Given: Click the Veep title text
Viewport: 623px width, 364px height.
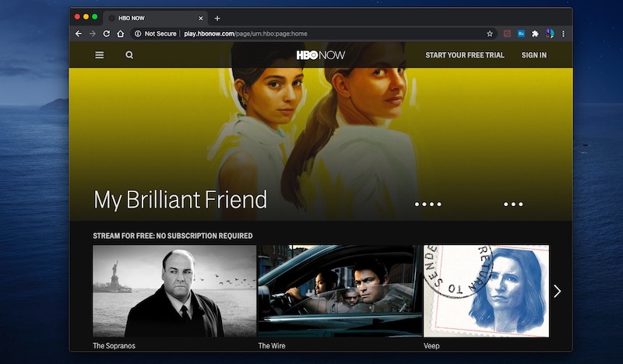Looking at the screenshot, I should coord(431,346).
